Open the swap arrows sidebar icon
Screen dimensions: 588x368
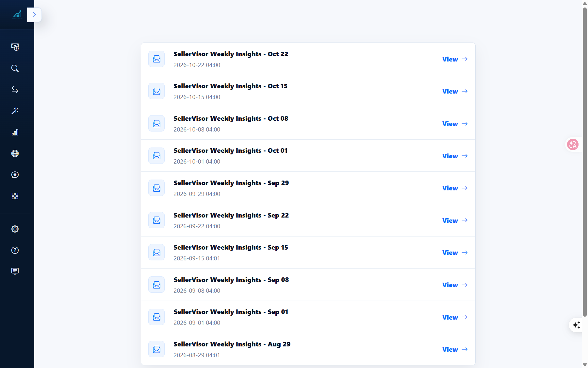pyautogui.click(x=15, y=90)
